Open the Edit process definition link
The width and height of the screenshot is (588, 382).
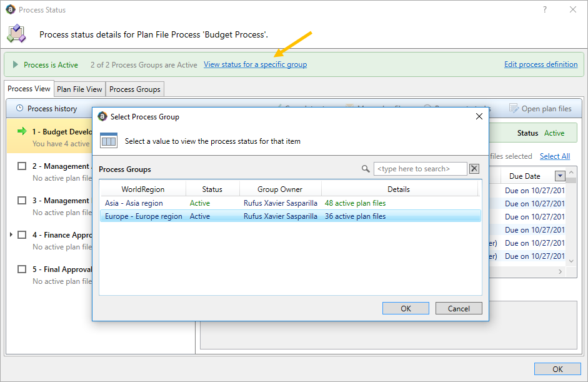(x=541, y=64)
